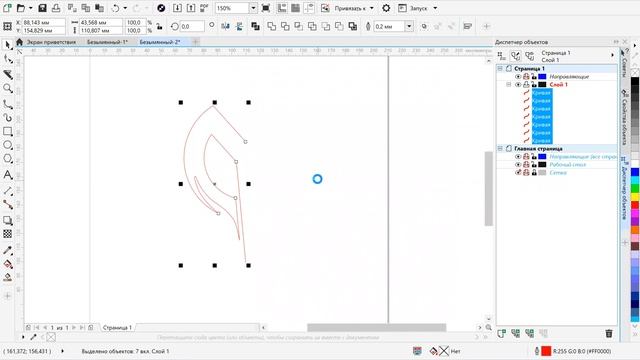Click the Weld shapes icon
This screenshot has width=640, height=360.
(271, 26)
